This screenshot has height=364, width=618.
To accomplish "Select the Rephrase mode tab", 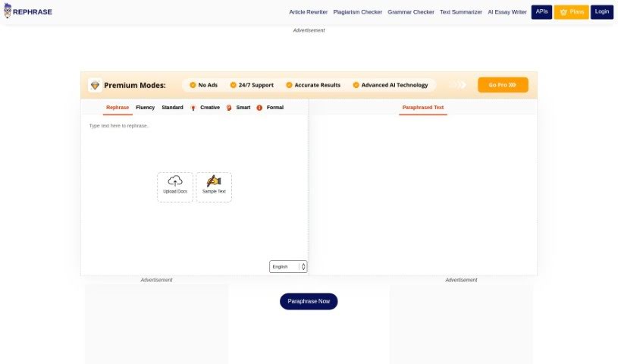I will (x=118, y=107).
